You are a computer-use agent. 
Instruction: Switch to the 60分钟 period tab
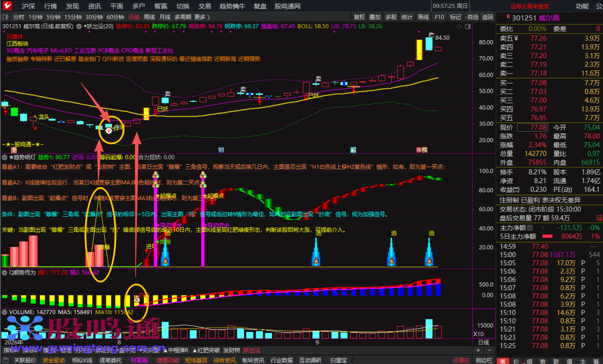[x=115, y=17]
